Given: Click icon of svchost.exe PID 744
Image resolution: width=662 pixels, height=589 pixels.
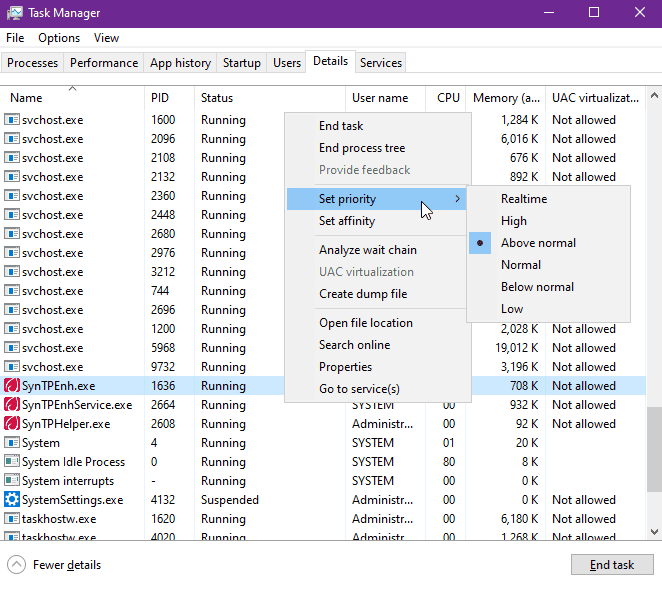Looking at the screenshot, I should coord(12,290).
